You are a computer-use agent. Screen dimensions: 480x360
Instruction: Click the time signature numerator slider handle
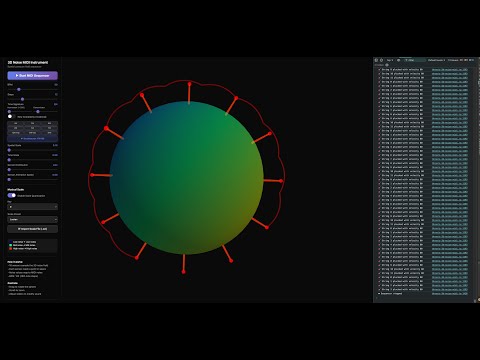[9, 111]
